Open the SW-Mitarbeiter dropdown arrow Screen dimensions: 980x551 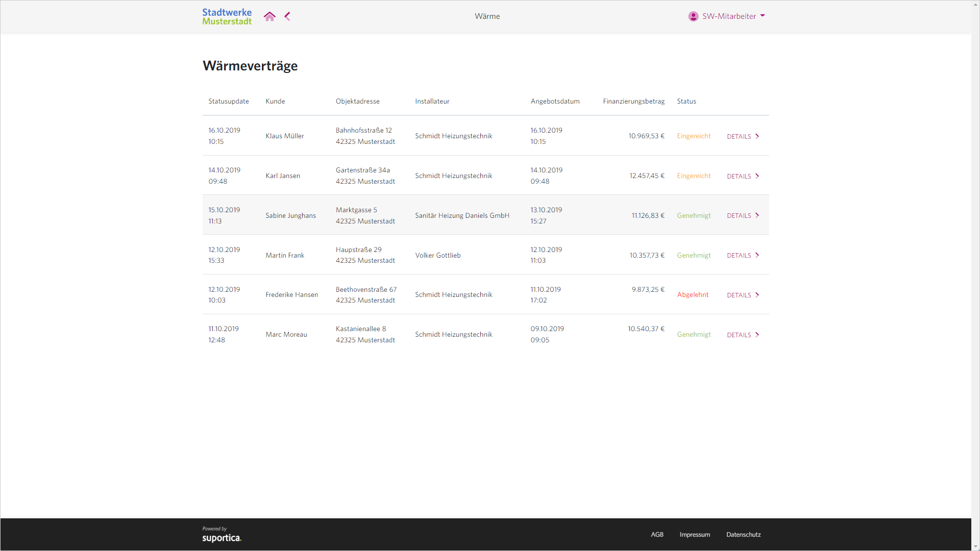tap(763, 16)
